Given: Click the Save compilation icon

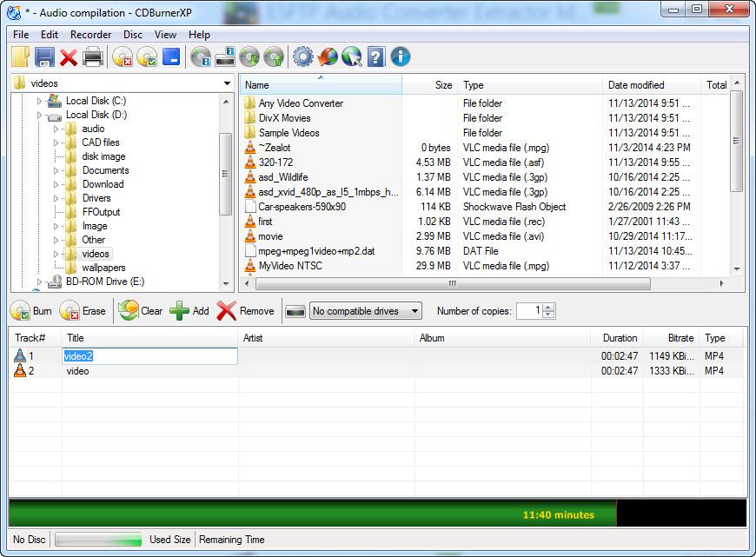Looking at the screenshot, I should pyautogui.click(x=43, y=56).
